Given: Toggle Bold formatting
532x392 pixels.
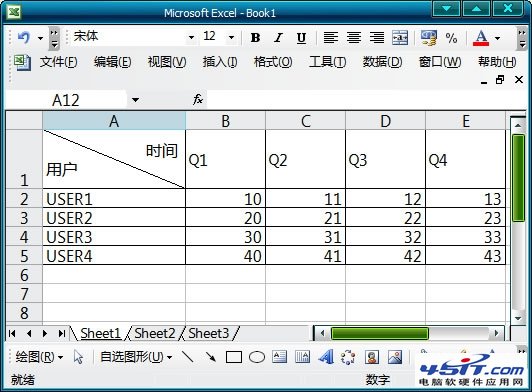Looking at the screenshot, I should click(x=255, y=38).
